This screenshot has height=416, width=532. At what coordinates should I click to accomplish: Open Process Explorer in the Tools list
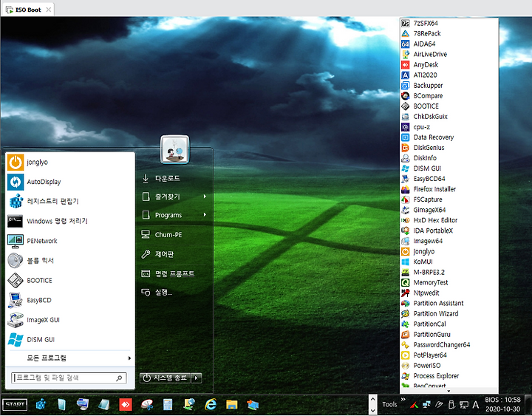pyautogui.click(x=449, y=376)
